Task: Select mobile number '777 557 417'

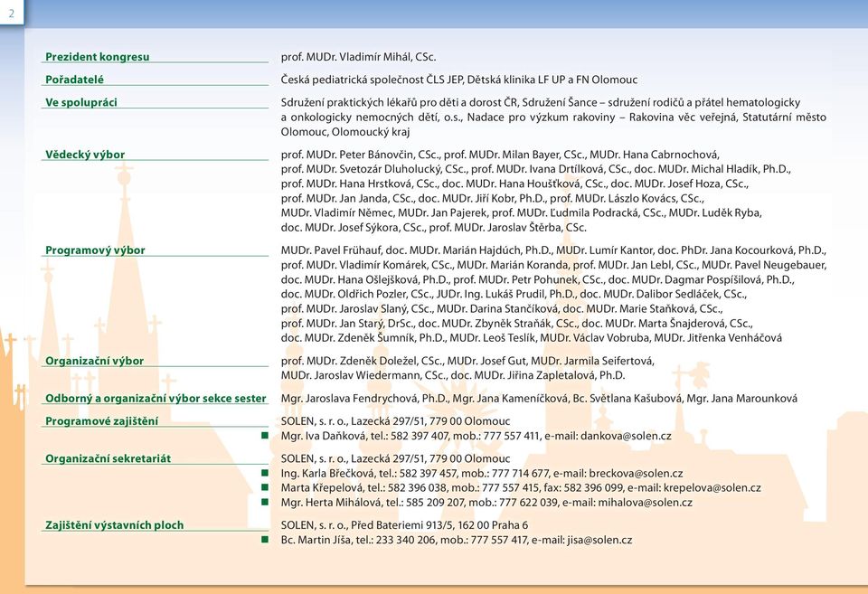Action: pyautogui.click(x=499, y=541)
